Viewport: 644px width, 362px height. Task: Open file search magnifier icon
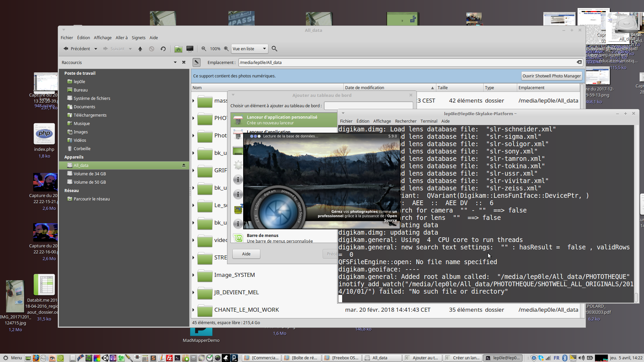pyautogui.click(x=274, y=49)
